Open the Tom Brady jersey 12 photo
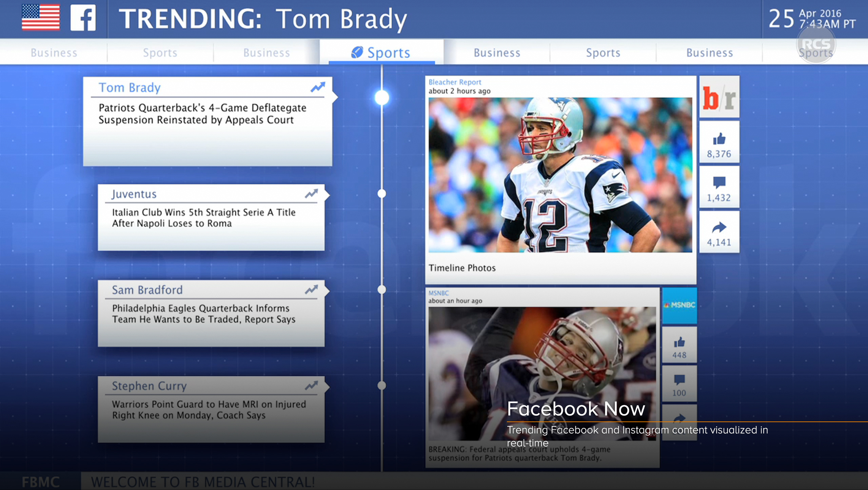 pyautogui.click(x=560, y=175)
